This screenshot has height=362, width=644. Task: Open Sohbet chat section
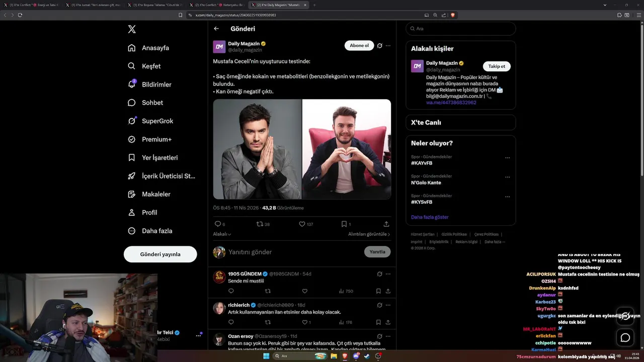pyautogui.click(x=145, y=103)
